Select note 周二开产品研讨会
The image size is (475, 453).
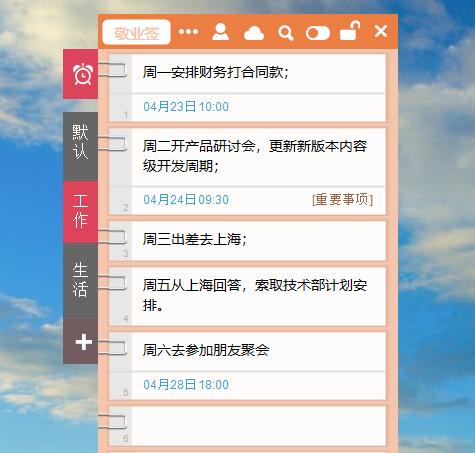[259, 156]
